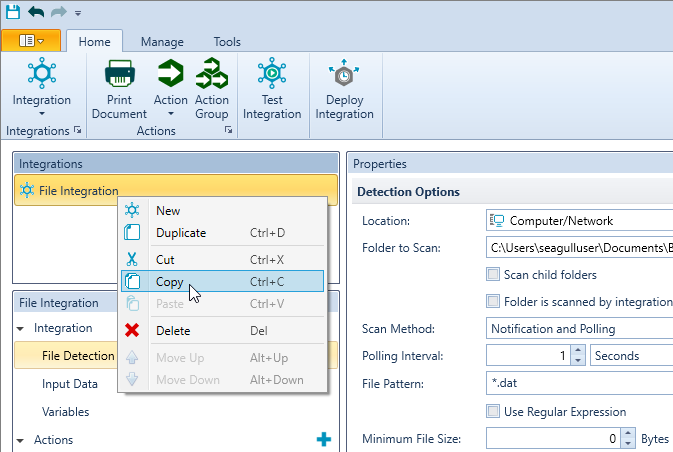Click the Test Integration icon
The width and height of the screenshot is (673, 452).
tap(272, 73)
